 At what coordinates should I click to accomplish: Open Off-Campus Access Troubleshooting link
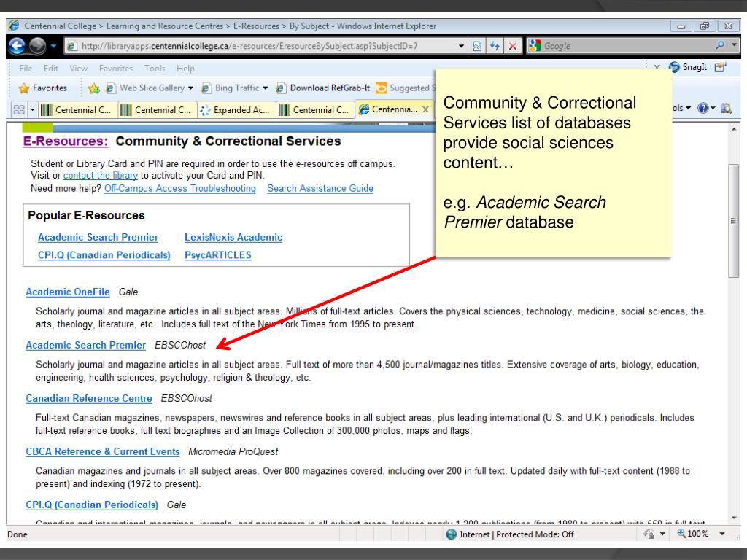click(180, 189)
